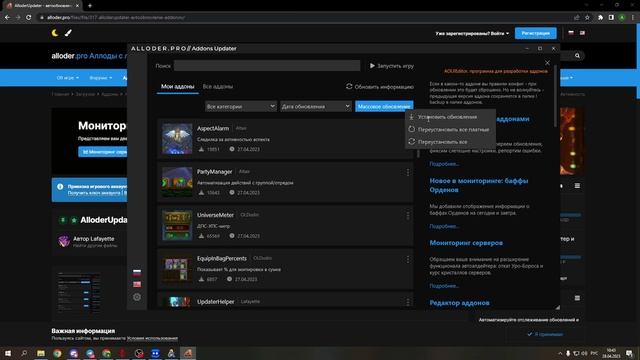640x360 pixels.
Task: Click the dark mode moon icon
Action: click(55, 33)
